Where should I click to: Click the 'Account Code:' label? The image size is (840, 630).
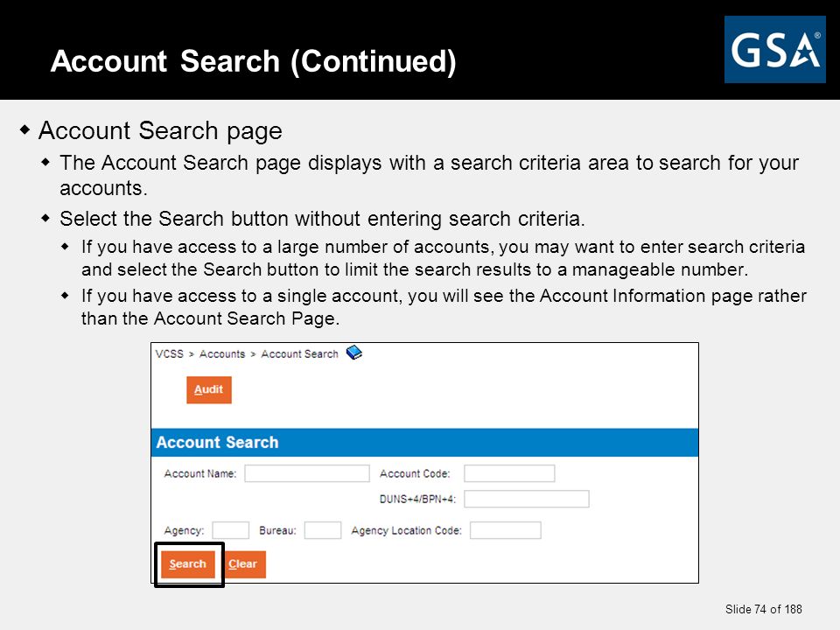[415, 473]
